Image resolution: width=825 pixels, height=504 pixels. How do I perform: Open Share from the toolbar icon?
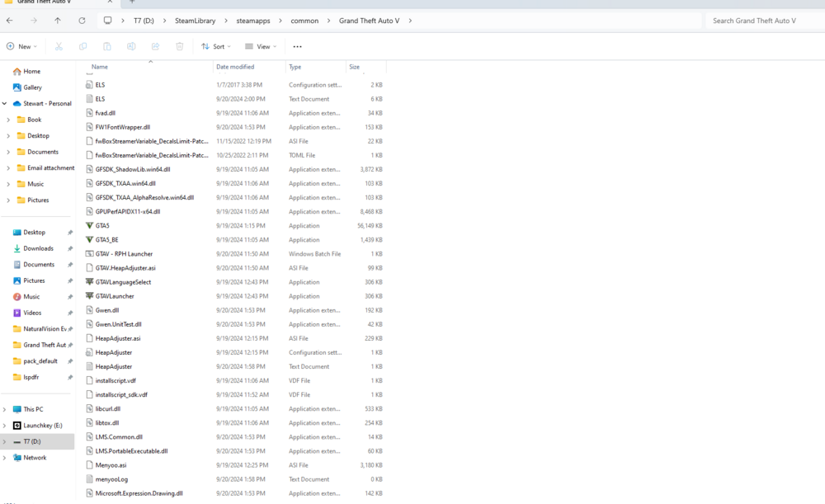(155, 46)
